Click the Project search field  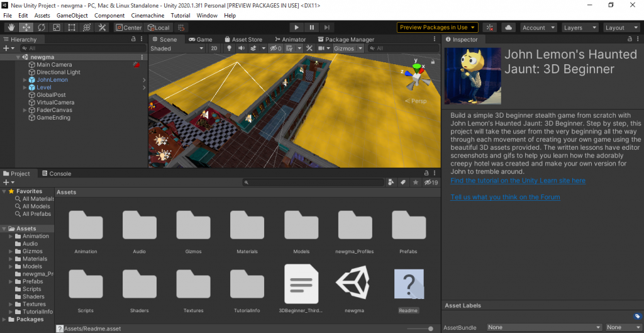pos(313,182)
